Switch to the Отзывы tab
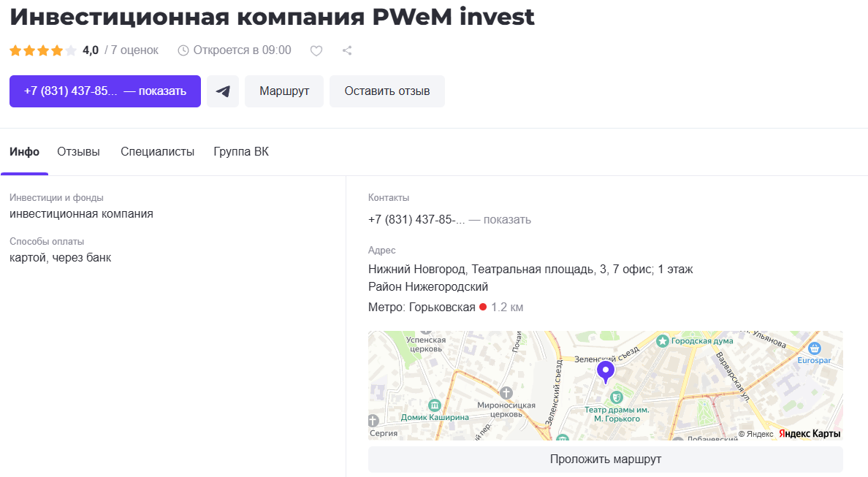 point(78,152)
